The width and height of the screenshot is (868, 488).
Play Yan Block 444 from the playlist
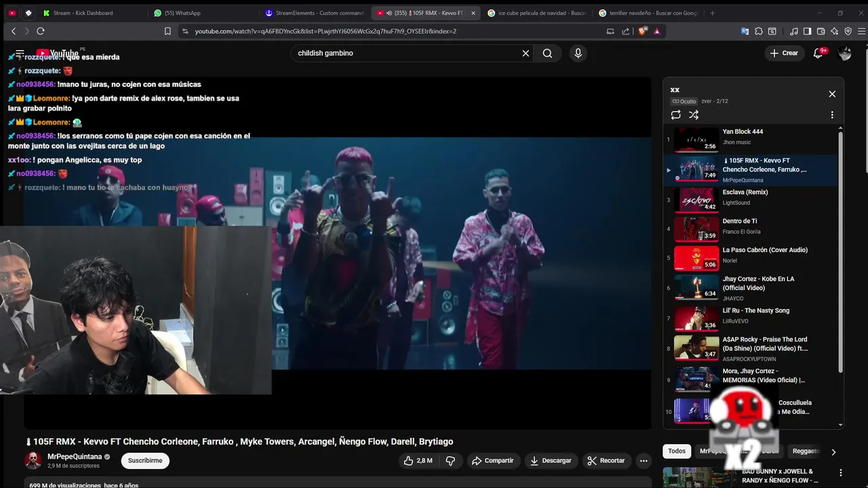(751, 140)
